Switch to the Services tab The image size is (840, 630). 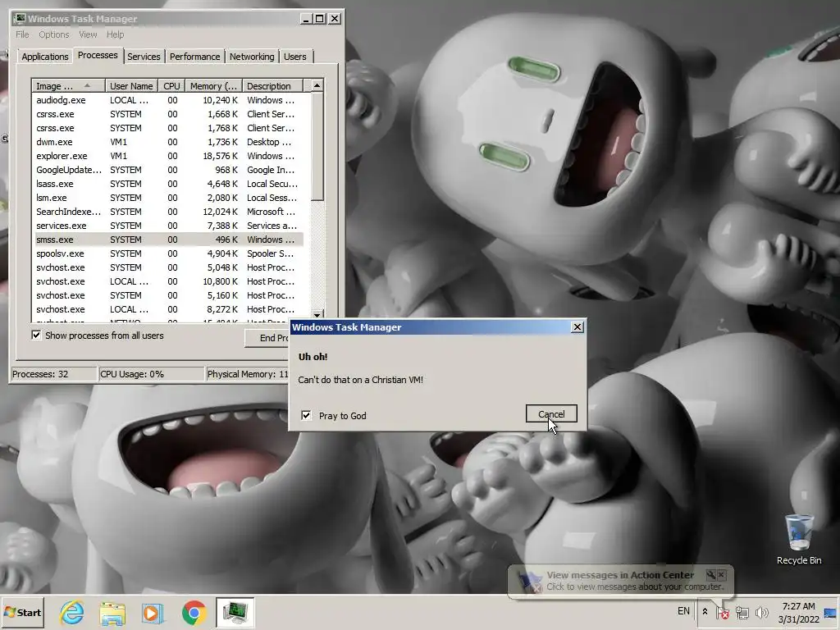[144, 57]
